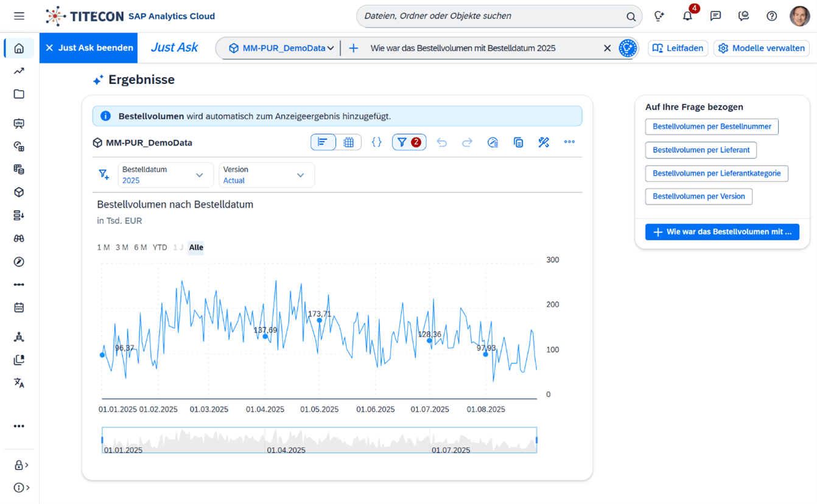Click the help question mark icon
817x504 pixels.
coord(771,16)
